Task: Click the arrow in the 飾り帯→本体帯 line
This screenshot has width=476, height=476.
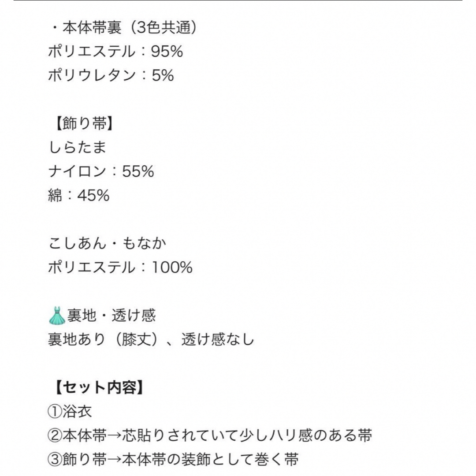Action: [x=114, y=460]
